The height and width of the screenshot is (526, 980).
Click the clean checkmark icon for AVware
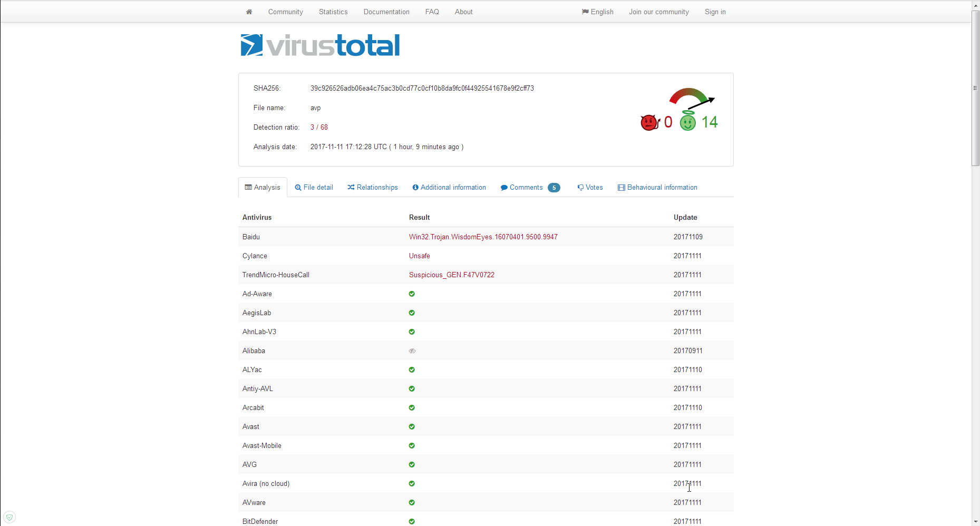tap(412, 503)
